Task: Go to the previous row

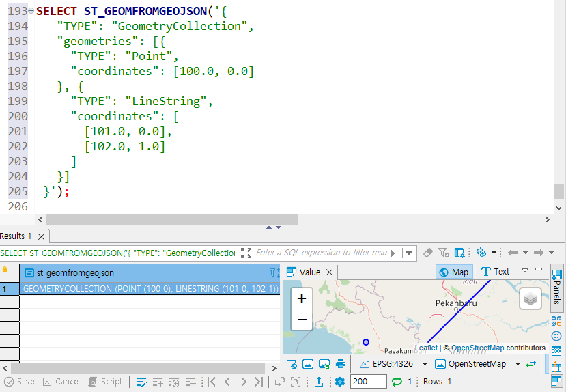Action: (x=227, y=382)
